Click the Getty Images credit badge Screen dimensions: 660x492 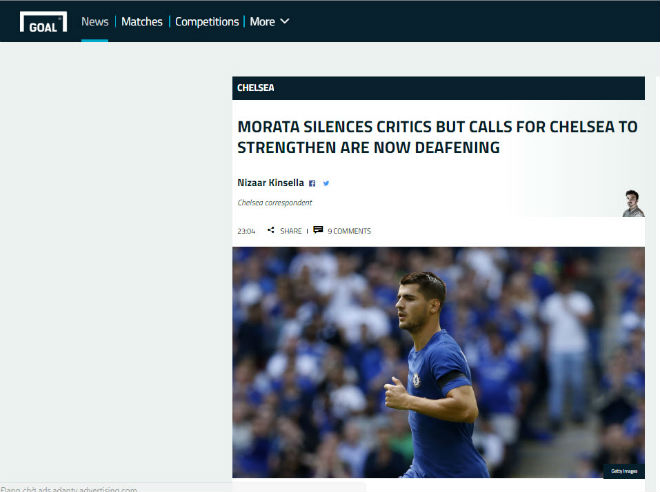pos(621,472)
